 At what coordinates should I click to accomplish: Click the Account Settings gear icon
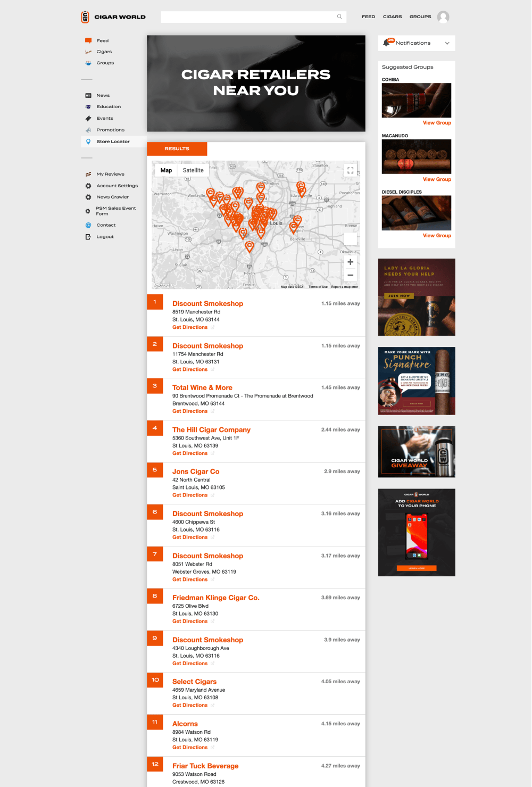[x=88, y=186]
